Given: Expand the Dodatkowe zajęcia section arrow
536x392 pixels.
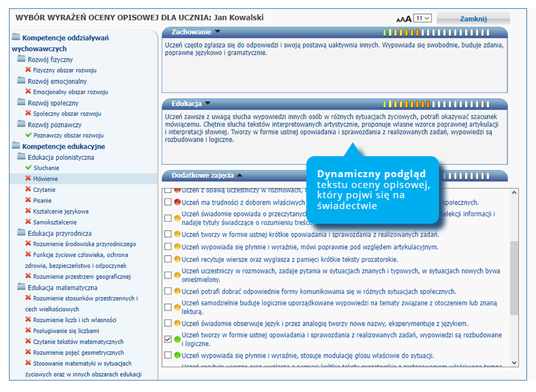Looking at the screenshot, I should [x=240, y=175].
